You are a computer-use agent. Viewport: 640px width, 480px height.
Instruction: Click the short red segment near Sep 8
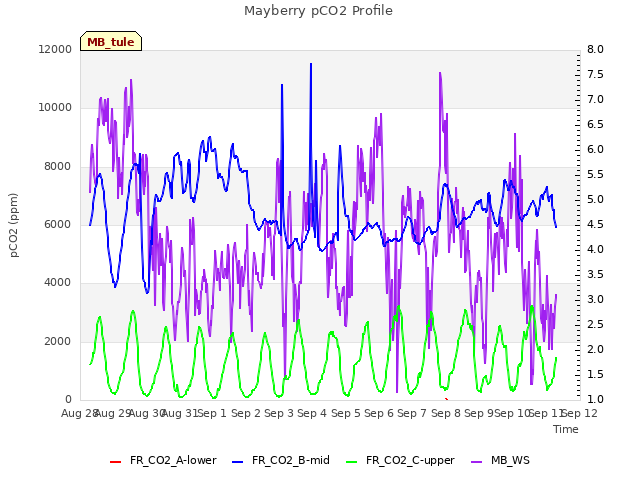pyautogui.click(x=447, y=399)
